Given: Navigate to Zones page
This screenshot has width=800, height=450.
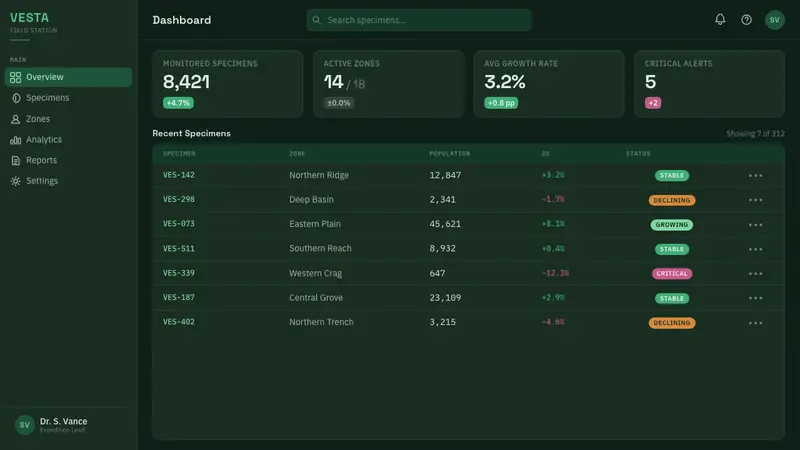Looking at the screenshot, I should pos(68,119).
